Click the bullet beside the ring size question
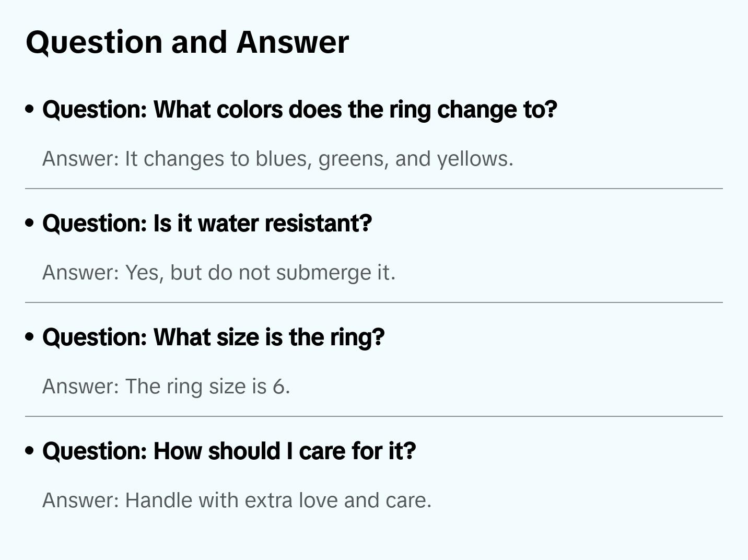 (30, 337)
